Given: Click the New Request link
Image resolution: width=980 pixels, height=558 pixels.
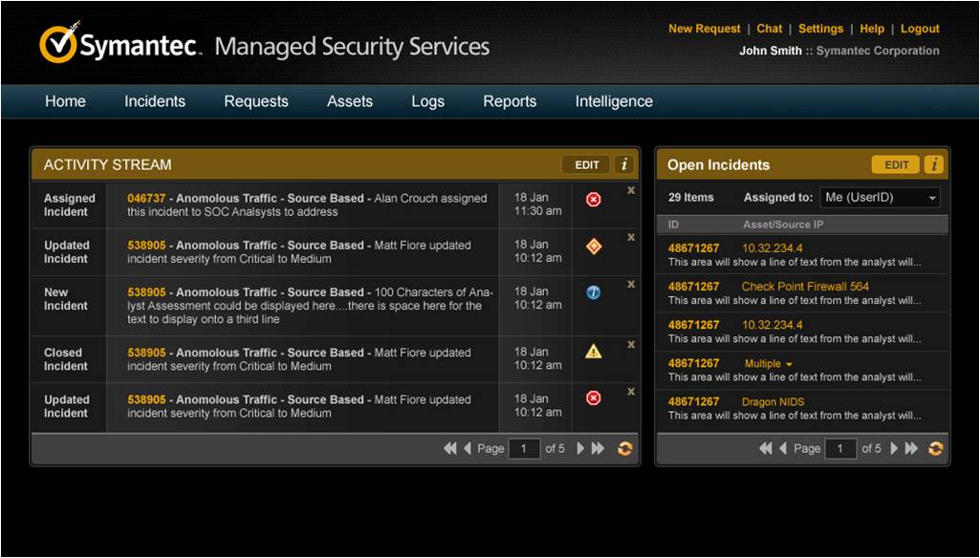Looking at the screenshot, I should point(705,29).
